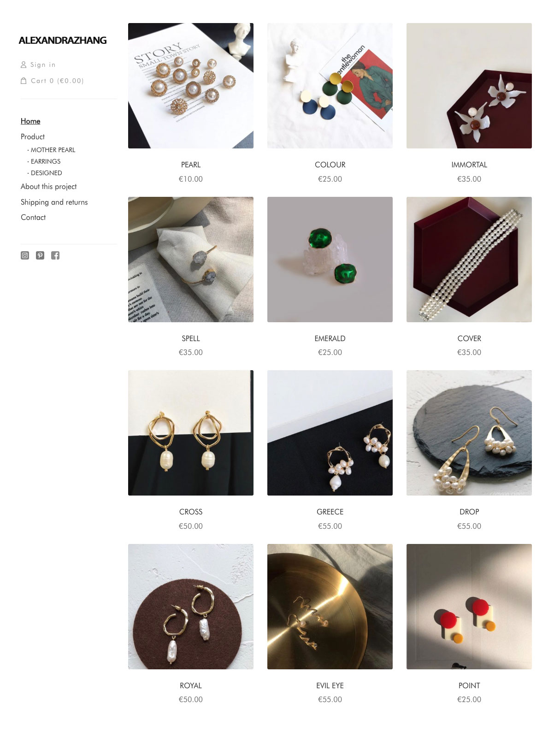Open the Pinterest social icon
Viewport: 560px width, 756px height.
[40, 255]
